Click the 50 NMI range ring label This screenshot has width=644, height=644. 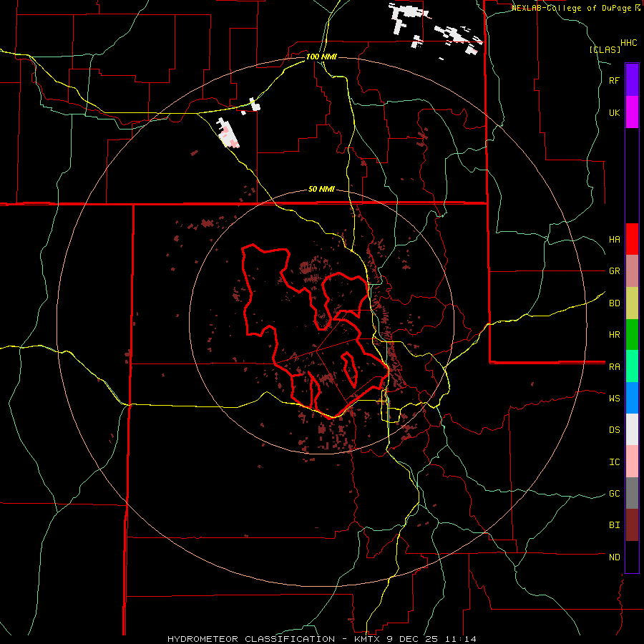click(x=321, y=190)
